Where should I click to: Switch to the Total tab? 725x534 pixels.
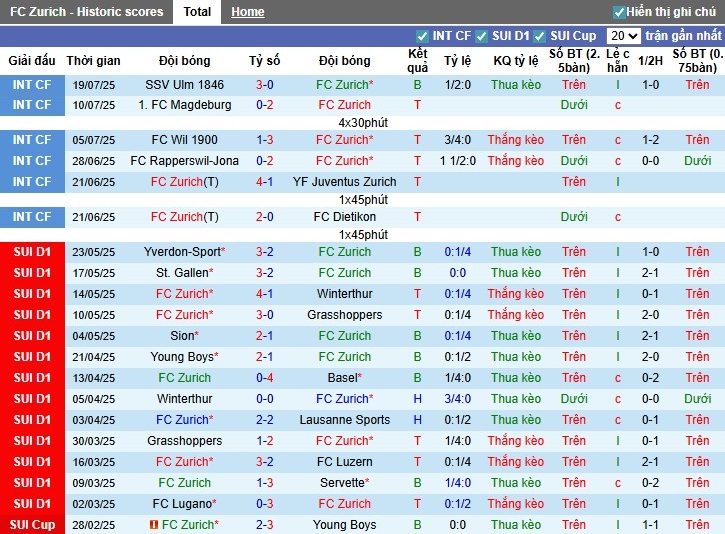[197, 12]
